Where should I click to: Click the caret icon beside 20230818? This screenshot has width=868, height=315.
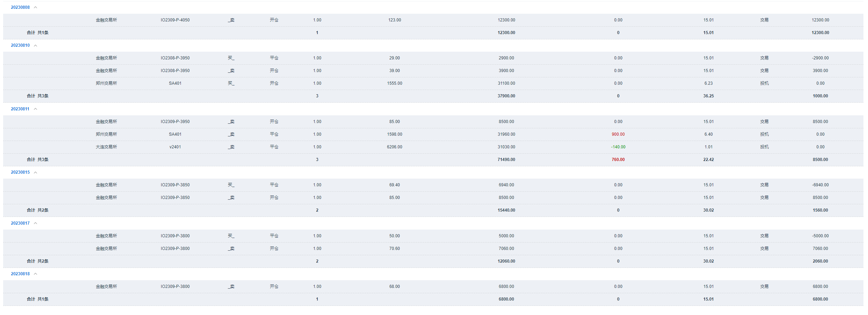[x=35, y=274]
